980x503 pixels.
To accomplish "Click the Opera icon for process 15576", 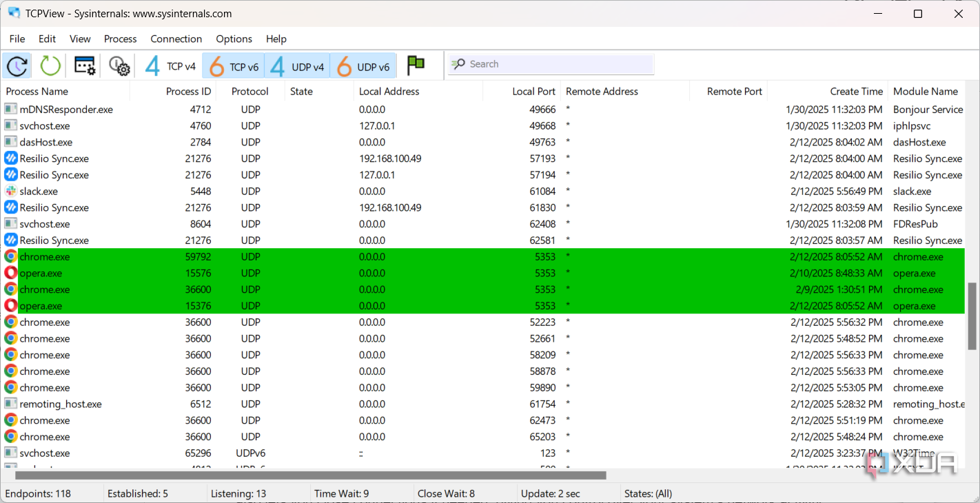I will pos(10,274).
